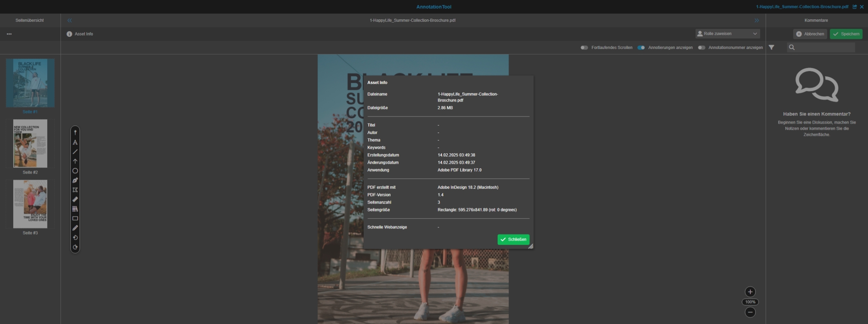Open the three-dots menu under Seitenübersicht

pos(9,34)
